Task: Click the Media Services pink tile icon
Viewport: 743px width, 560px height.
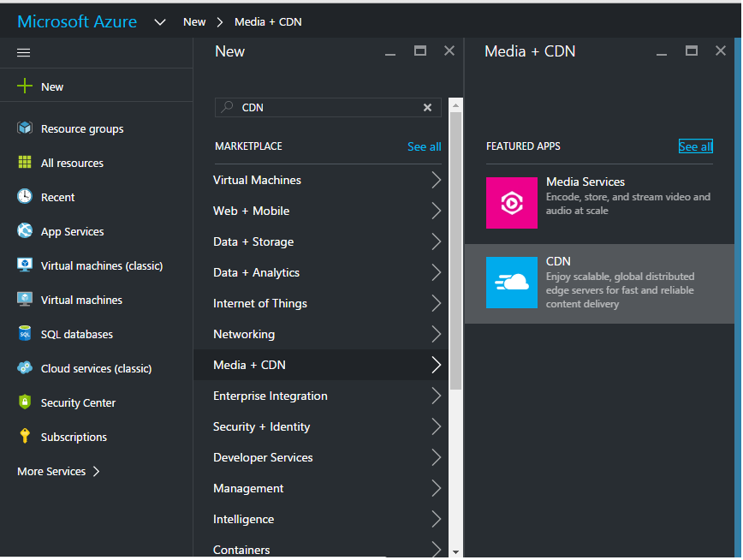Action: pyautogui.click(x=512, y=203)
